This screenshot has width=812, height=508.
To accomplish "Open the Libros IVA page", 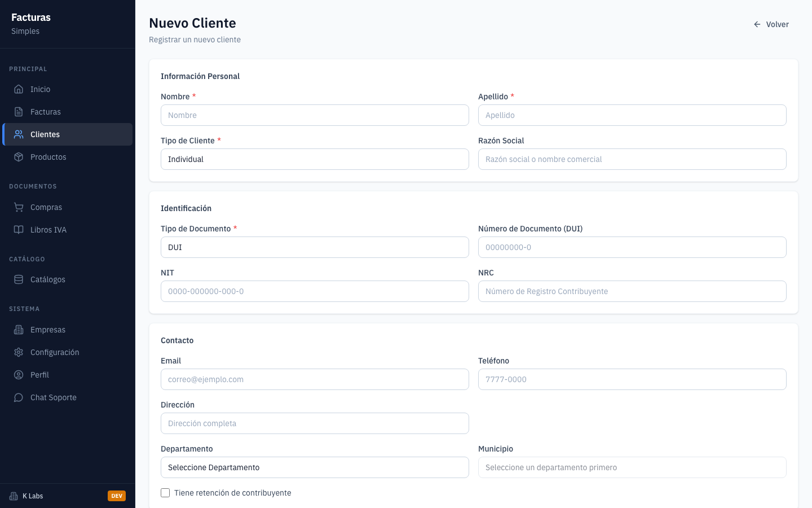I will (68, 230).
